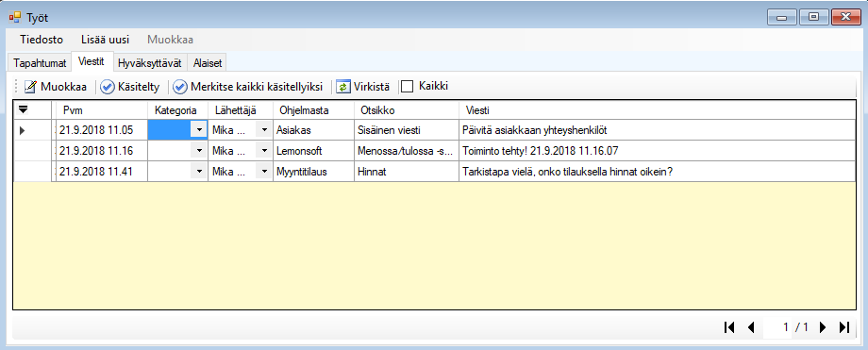Click the Hinnat title cell
This screenshot has height=350, width=868.
[x=407, y=172]
